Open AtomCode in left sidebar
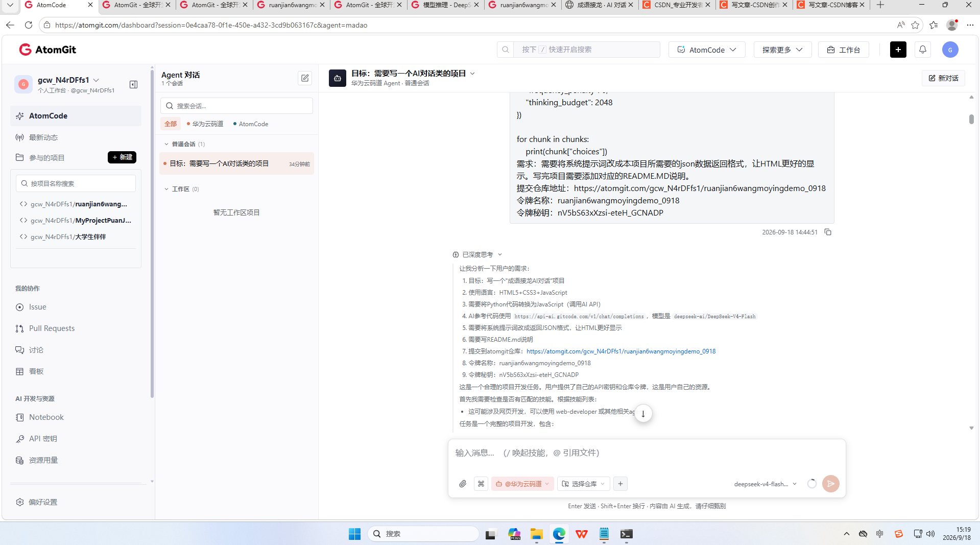The height and width of the screenshot is (545, 980). [x=76, y=116]
